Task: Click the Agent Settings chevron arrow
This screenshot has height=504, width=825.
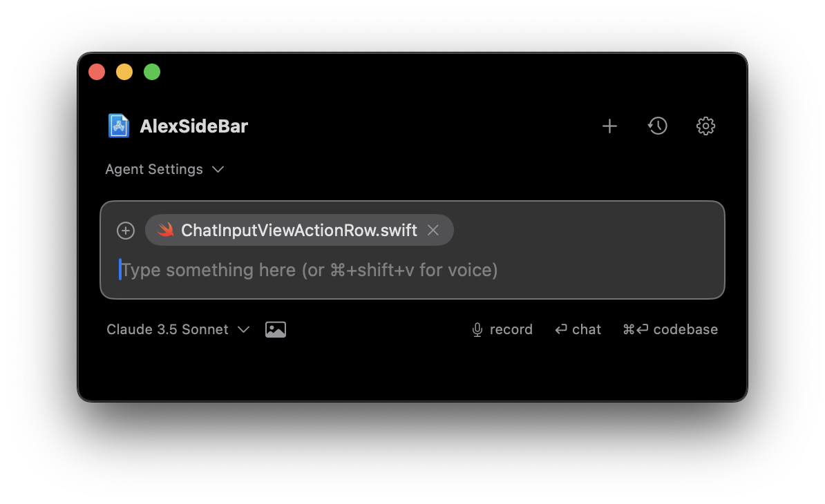Action: click(x=218, y=169)
